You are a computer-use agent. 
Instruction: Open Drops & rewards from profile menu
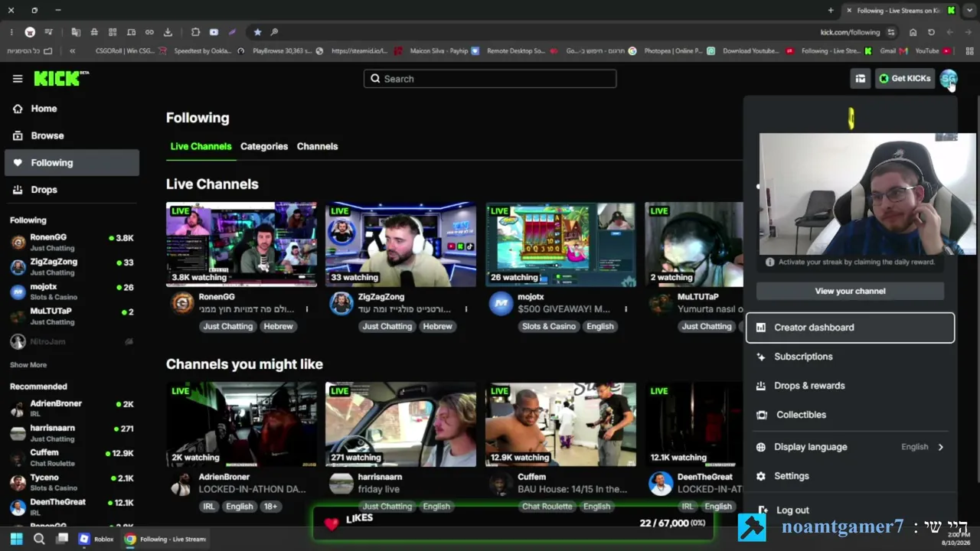point(850,386)
